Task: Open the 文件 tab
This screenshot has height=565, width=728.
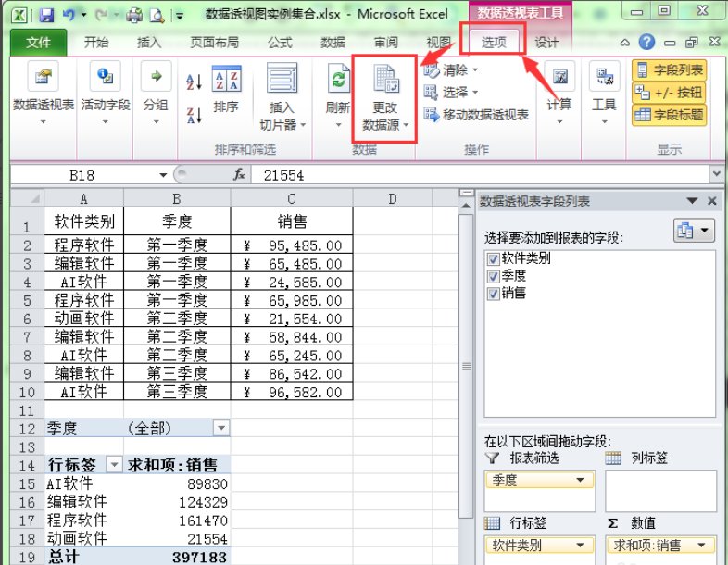Action: [x=39, y=43]
